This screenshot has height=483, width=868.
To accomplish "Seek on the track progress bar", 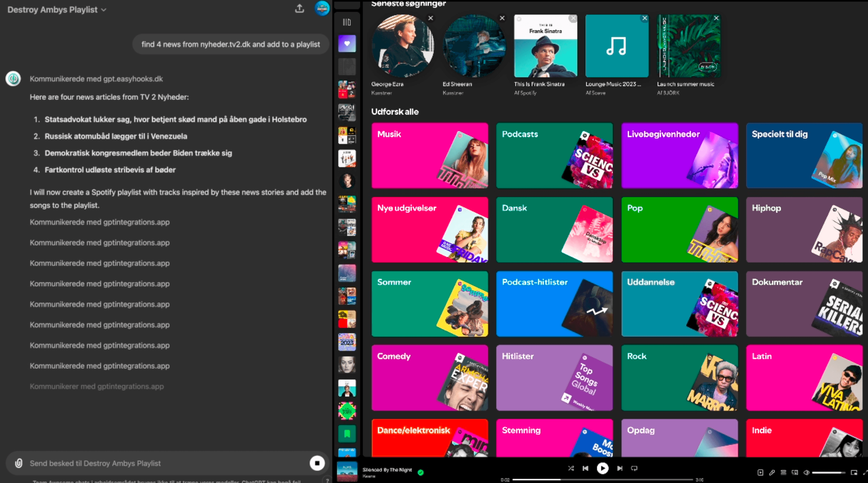I will (x=602, y=480).
